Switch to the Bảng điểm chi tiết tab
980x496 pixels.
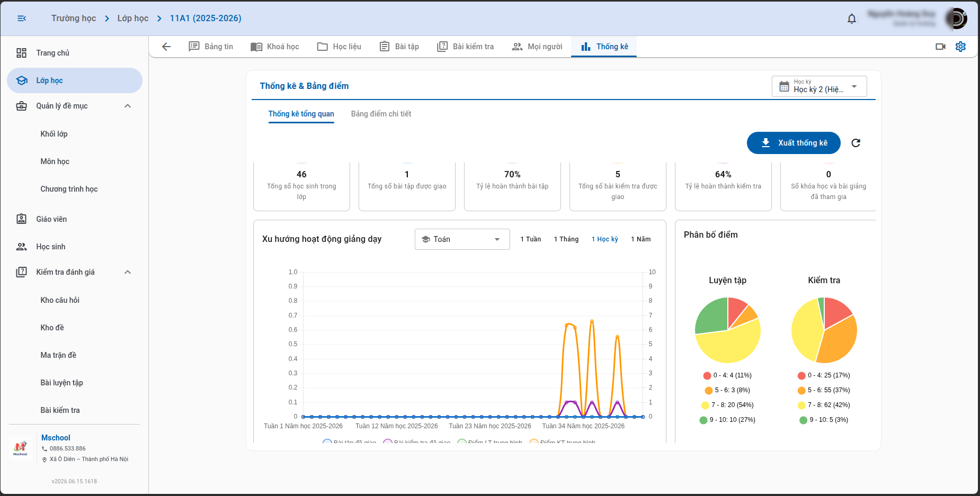(381, 114)
